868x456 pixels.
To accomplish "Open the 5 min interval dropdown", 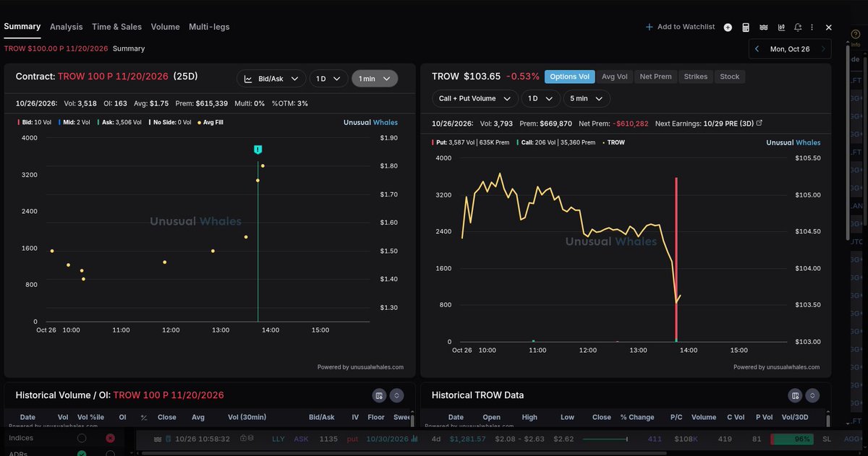I will 587,98.
